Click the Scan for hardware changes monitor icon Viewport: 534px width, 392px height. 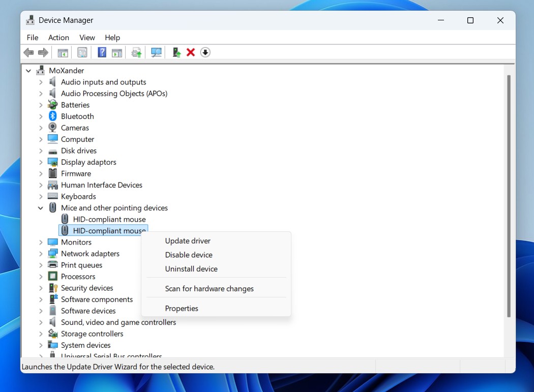156,52
